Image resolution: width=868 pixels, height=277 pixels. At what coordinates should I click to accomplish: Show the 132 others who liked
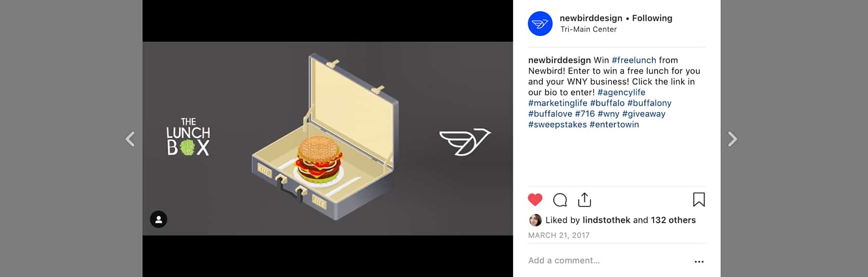[x=673, y=220]
